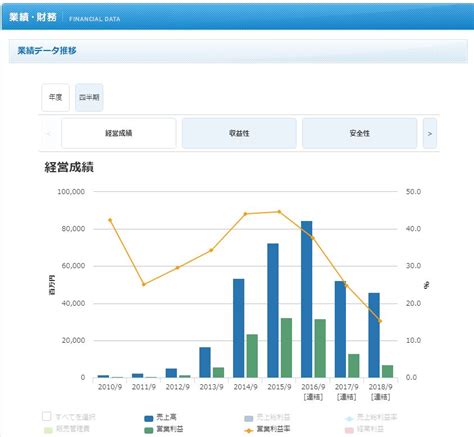Toggle 営業利益率 line via orange legend marker

(x=249, y=430)
